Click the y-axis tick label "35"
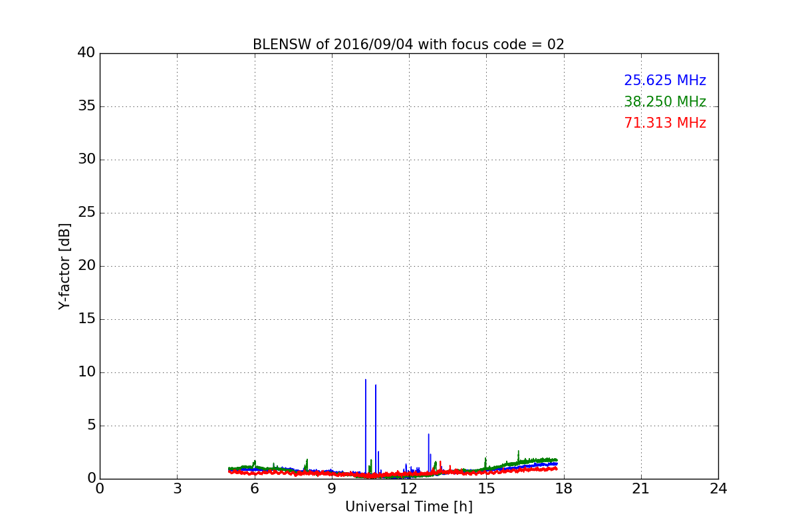 [x=86, y=106]
